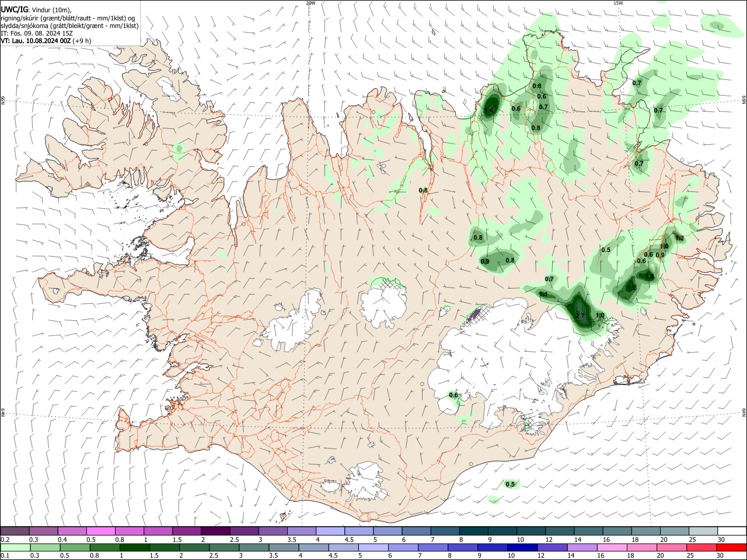This screenshot has width=747, height=560.
Task: Select the blue rain swatch starting at 8
Action: [463, 547]
